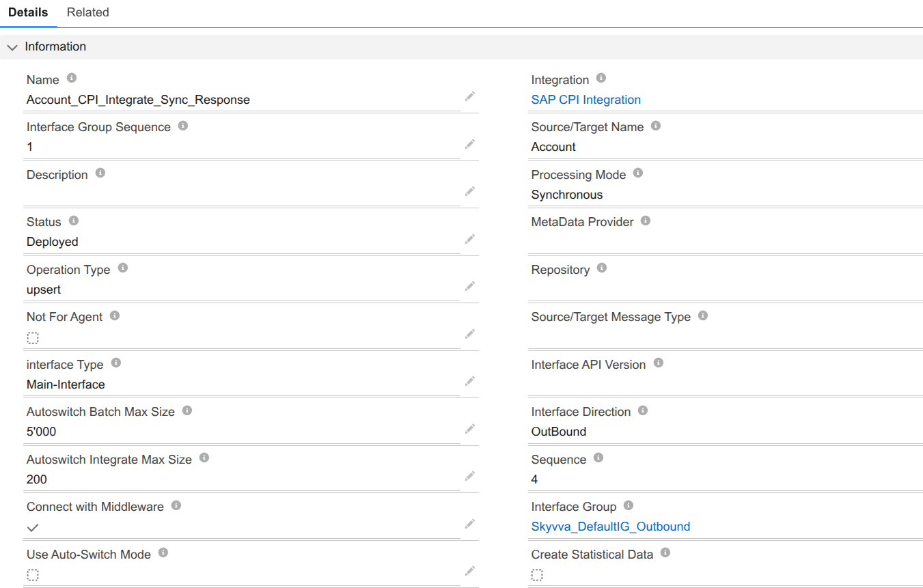Screen dimensions: 923x588
Task: Click the Account source/target name value
Action: [x=553, y=147]
